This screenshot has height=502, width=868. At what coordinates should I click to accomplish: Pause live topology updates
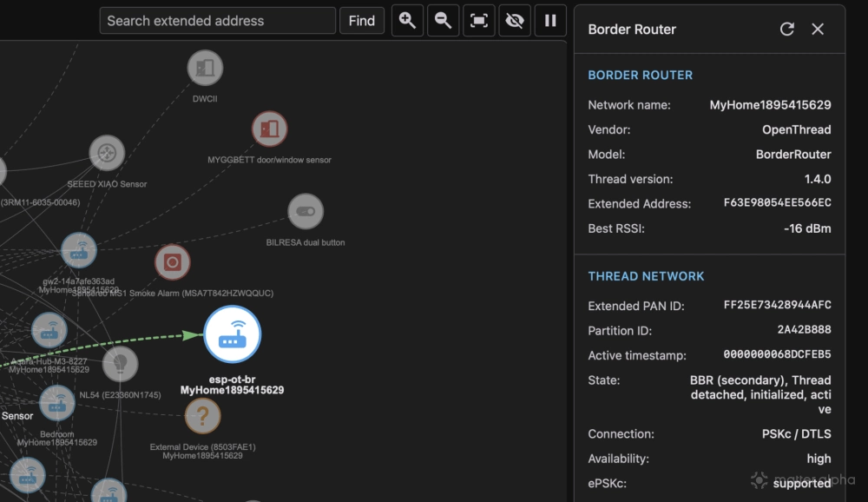549,20
